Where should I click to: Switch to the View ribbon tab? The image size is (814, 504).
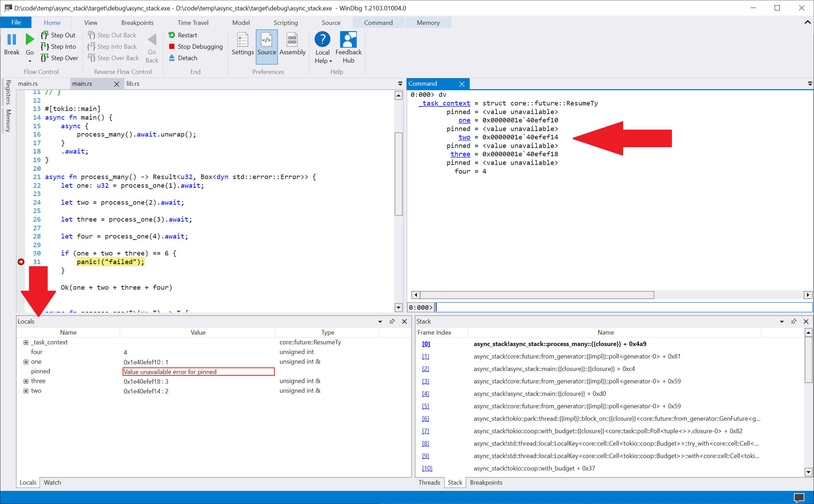click(x=91, y=22)
